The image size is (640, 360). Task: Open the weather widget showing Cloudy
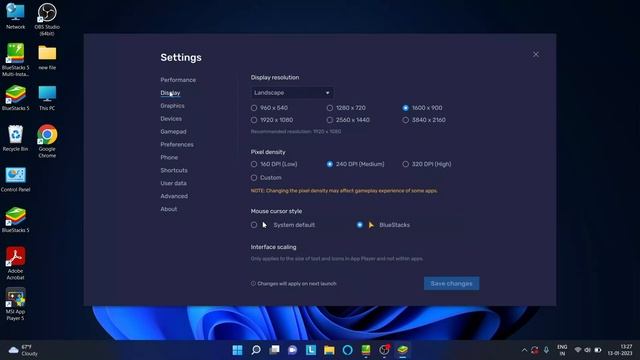click(23, 350)
